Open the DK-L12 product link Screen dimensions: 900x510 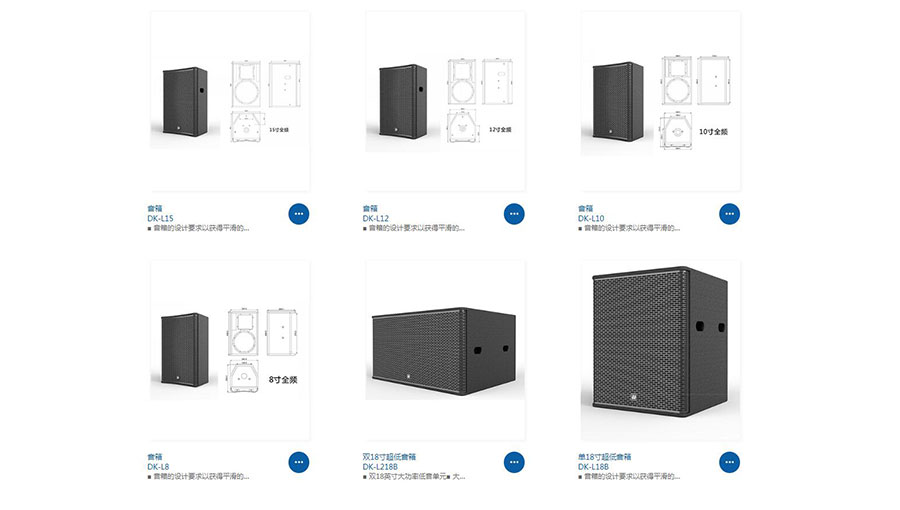pos(375,219)
